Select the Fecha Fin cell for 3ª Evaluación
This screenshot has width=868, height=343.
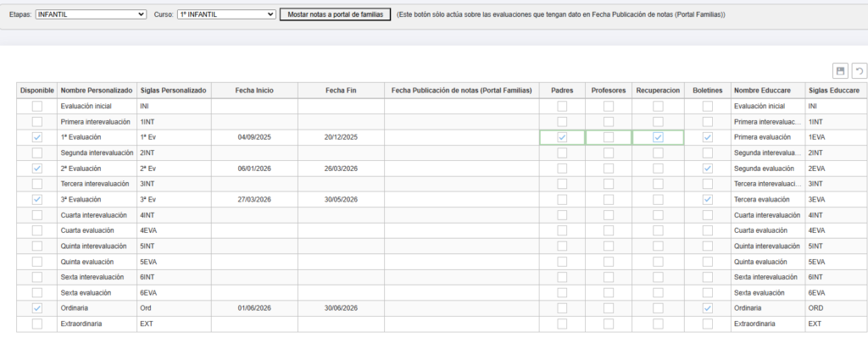pyautogui.click(x=341, y=200)
